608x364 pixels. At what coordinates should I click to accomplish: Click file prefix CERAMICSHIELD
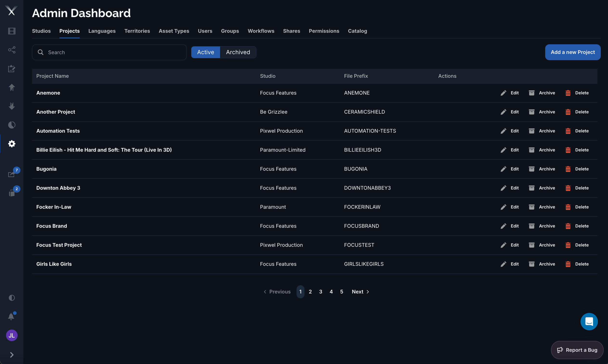coord(364,112)
